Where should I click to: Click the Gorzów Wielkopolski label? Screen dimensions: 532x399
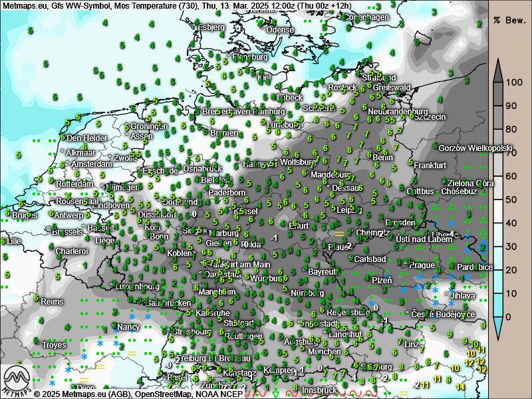pos(475,148)
